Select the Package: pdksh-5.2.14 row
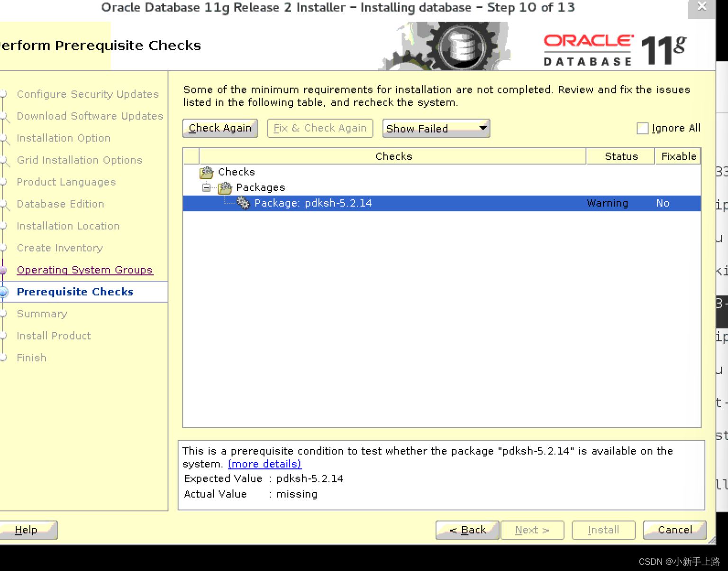The image size is (728, 571). pos(442,203)
